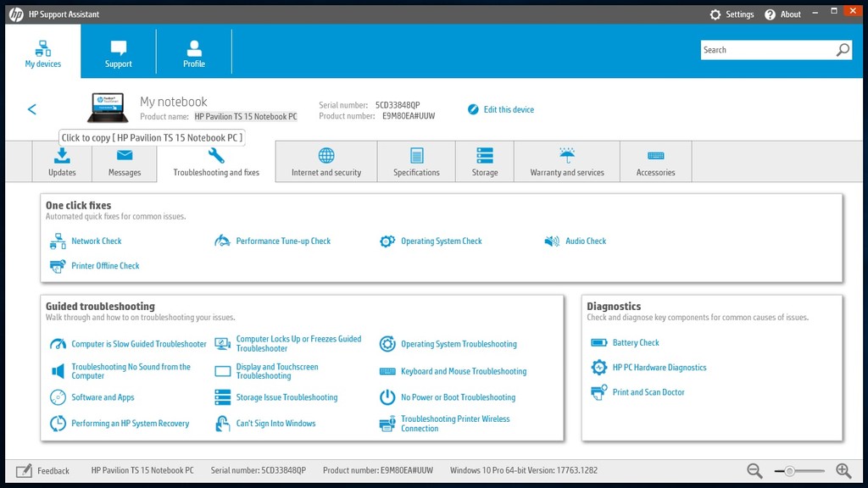Click the Display and Touchscreen icon

[223, 371]
